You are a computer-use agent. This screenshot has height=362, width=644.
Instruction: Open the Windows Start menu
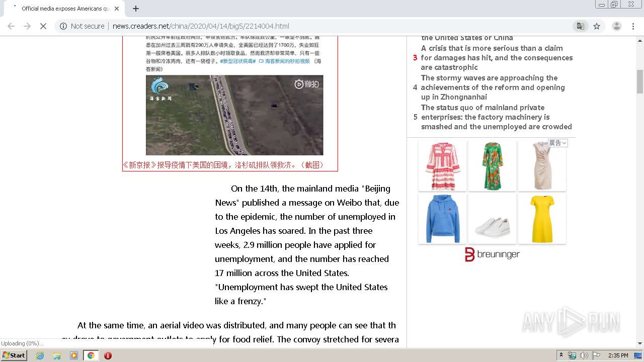(x=14, y=355)
